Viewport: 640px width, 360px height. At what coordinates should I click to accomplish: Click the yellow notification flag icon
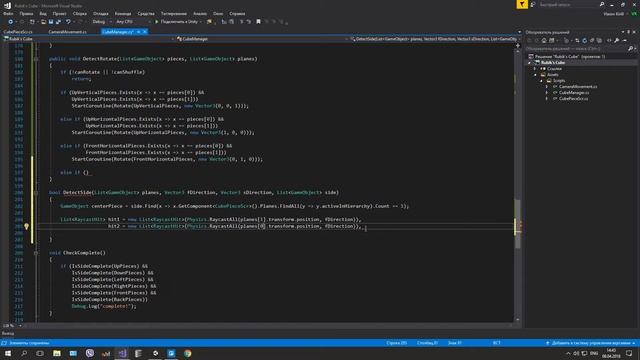[x=522, y=4]
